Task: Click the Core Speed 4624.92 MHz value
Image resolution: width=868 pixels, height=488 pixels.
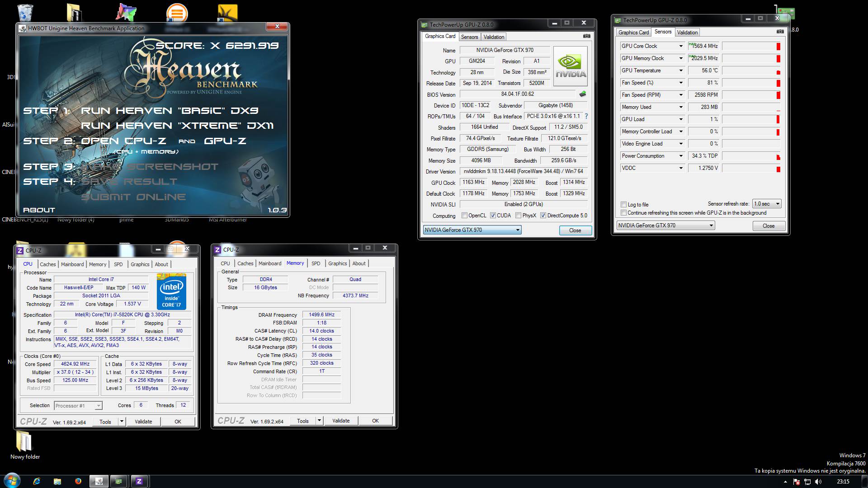Action: [x=75, y=364]
